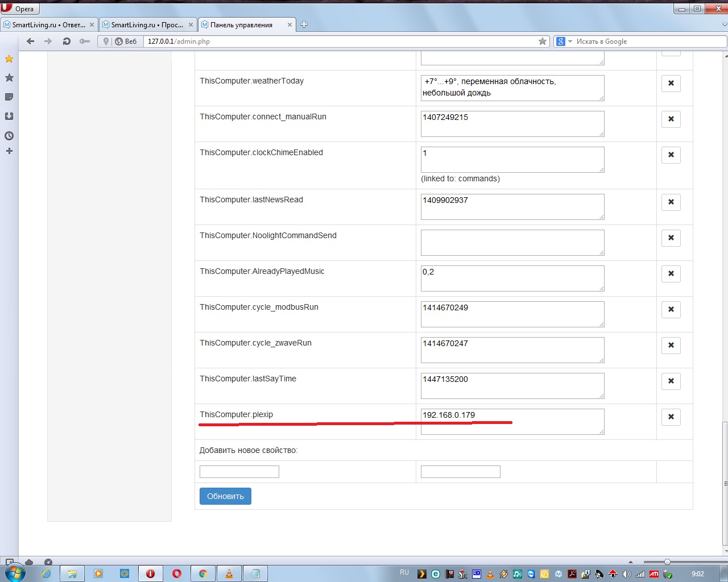Launch Google Chrome from the taskbar
Image resolution: width=728 pixels, height=582 pixels.
click(203, 573)
